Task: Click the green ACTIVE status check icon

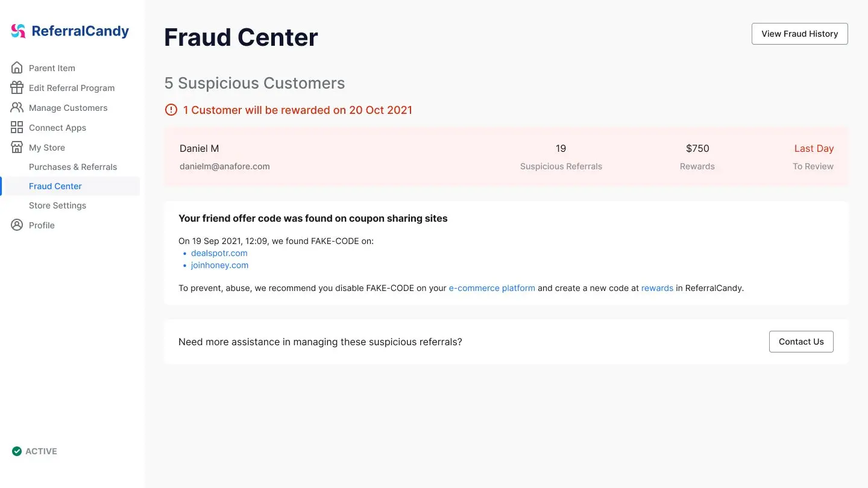Action: click(x=17, y=451)
